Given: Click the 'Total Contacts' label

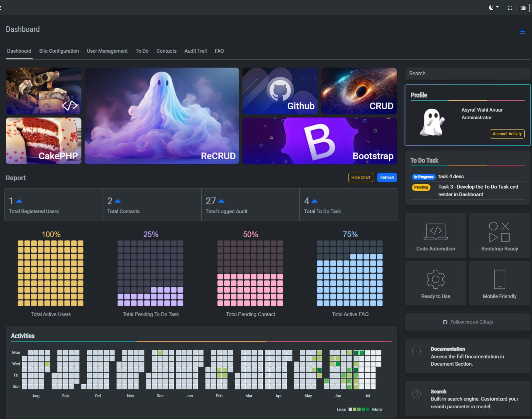Looking at the screenshot, I should [123, 211].
